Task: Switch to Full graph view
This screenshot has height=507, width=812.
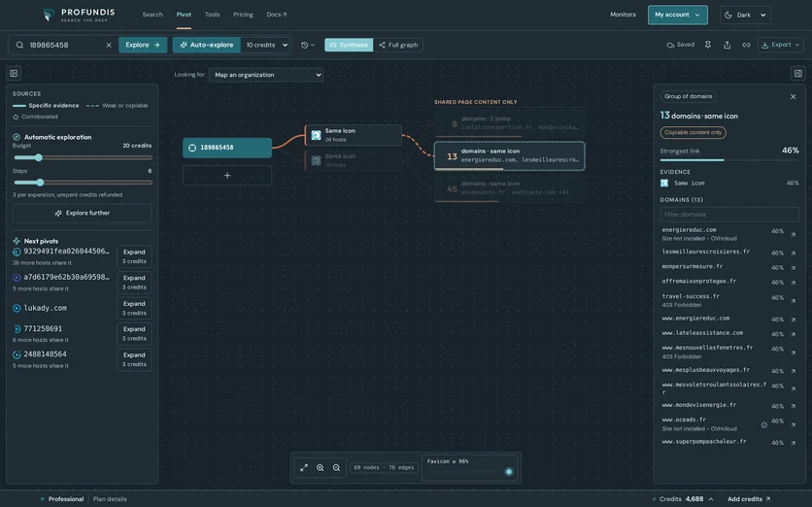Action: click(398, 45)
